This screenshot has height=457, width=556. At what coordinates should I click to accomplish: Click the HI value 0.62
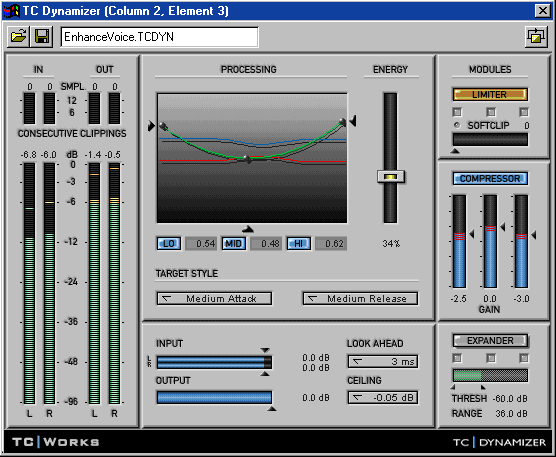330,244
